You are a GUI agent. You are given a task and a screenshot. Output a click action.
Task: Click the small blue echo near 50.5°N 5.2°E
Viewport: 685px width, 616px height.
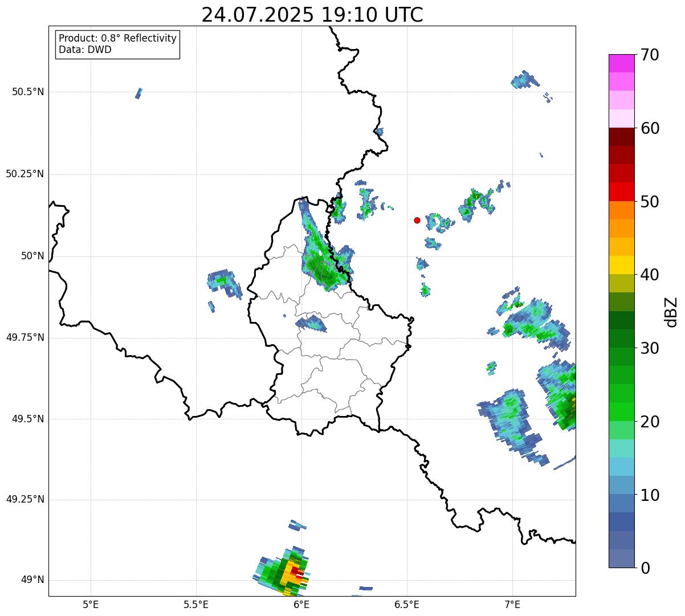138,93
